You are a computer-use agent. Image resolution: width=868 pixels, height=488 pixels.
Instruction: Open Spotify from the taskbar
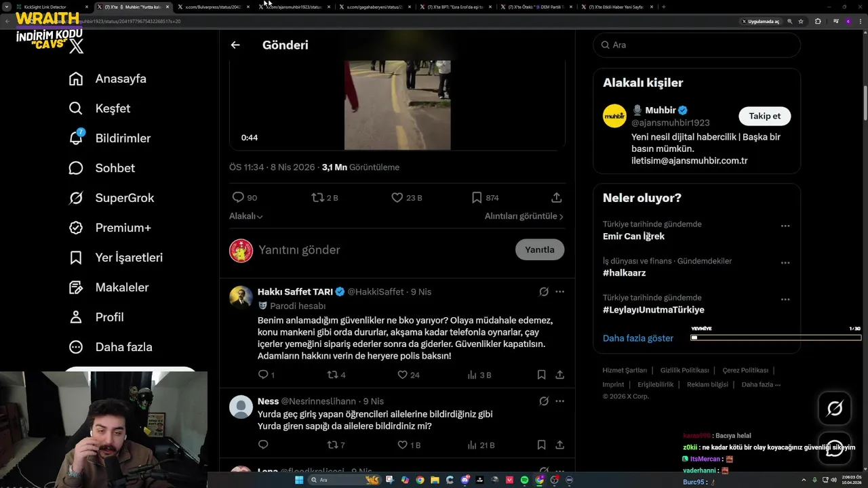click(x=525, y=480)
